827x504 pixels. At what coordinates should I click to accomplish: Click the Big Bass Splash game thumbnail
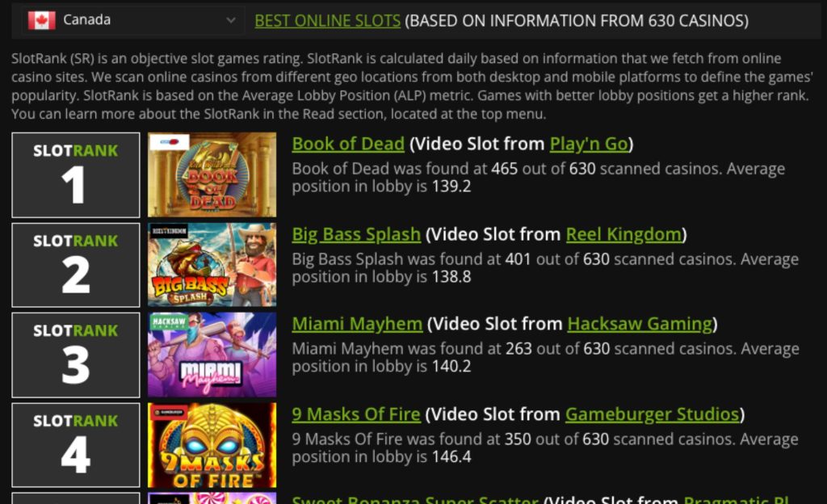(212, 265)
